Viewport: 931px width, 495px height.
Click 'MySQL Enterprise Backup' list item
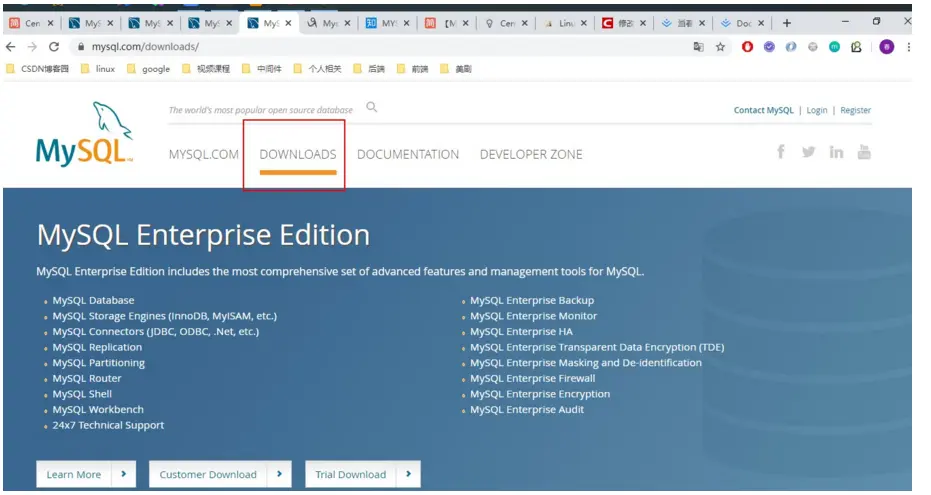coord(532,300)
